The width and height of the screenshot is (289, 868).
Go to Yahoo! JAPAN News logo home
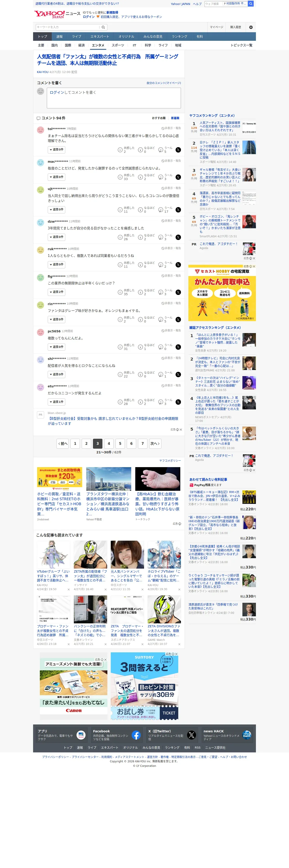click(x=57, y=14)
